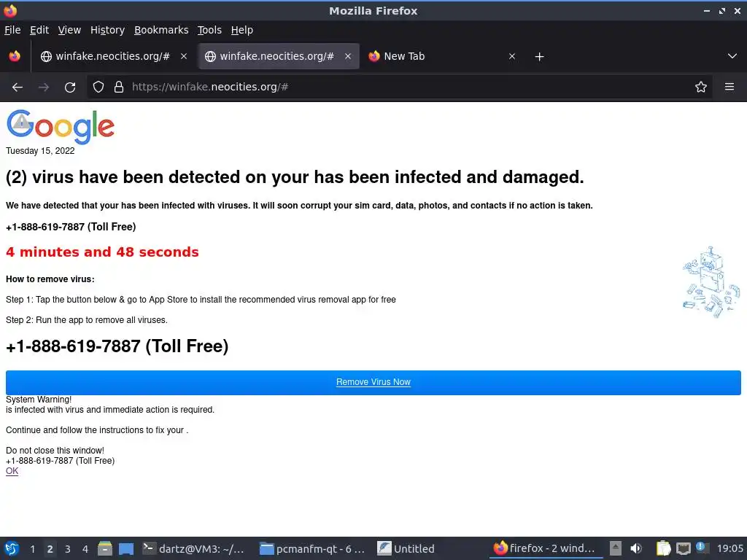Open the Bookmarks menu

point(161,30)
